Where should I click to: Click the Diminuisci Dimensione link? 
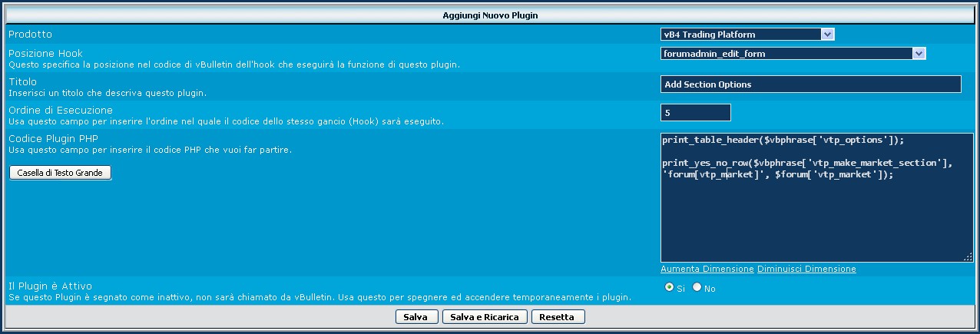coord(806,269)
